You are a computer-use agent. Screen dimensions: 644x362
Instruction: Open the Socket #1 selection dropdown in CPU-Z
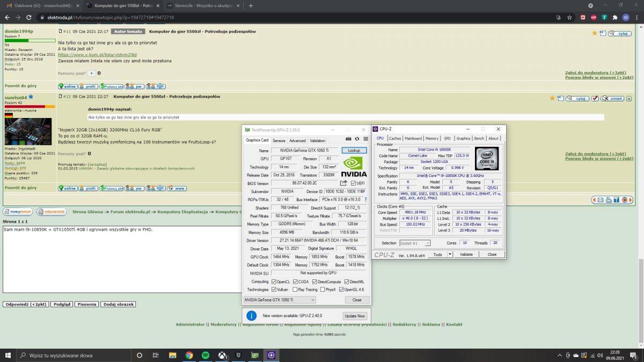415,243
